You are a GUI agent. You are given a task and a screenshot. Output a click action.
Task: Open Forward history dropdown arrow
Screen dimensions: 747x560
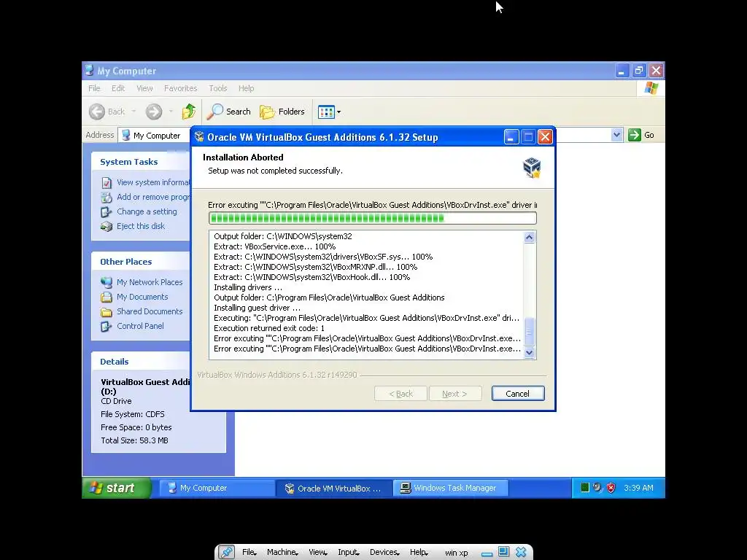tap(171, 112)
